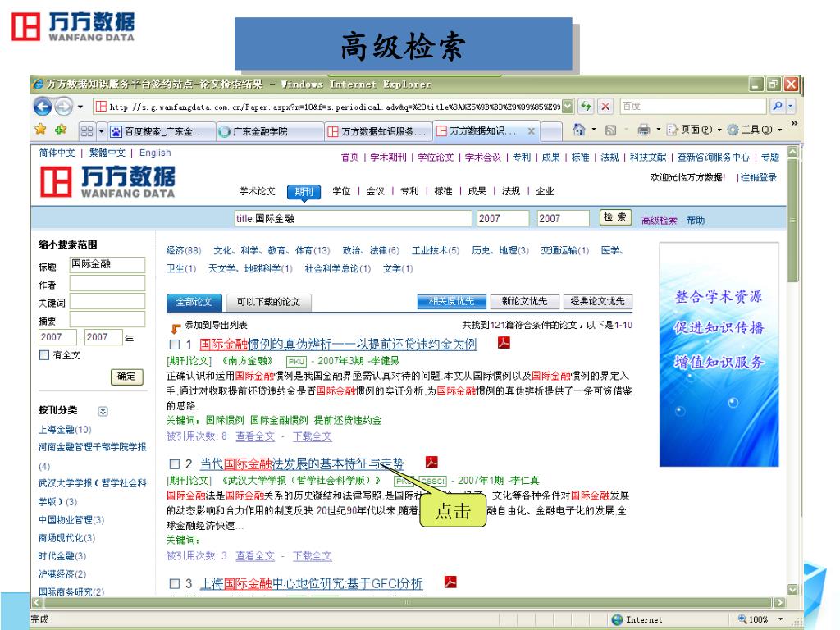Click the browser 百度 search box
Screen dimensions: 840x630
694,106
